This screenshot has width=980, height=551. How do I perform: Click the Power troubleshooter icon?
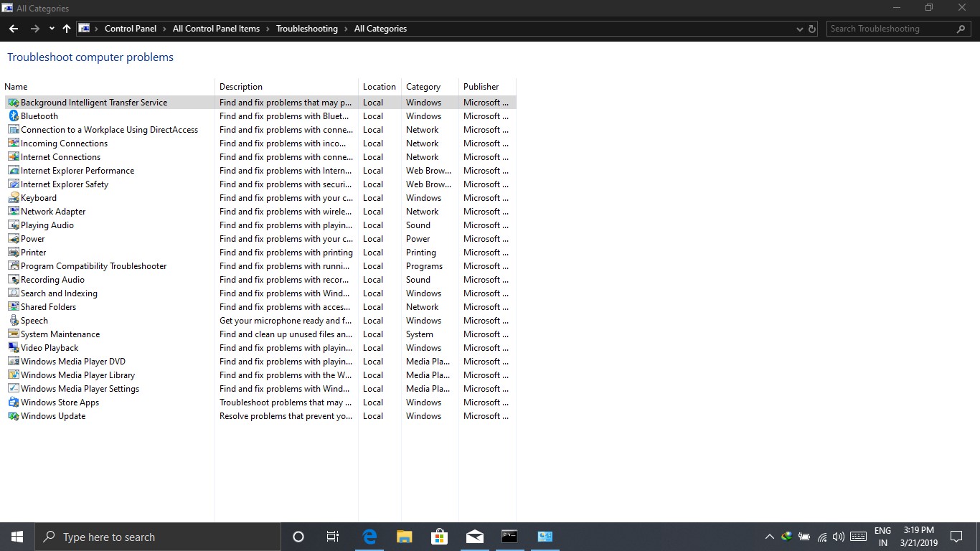click(14, 239)
